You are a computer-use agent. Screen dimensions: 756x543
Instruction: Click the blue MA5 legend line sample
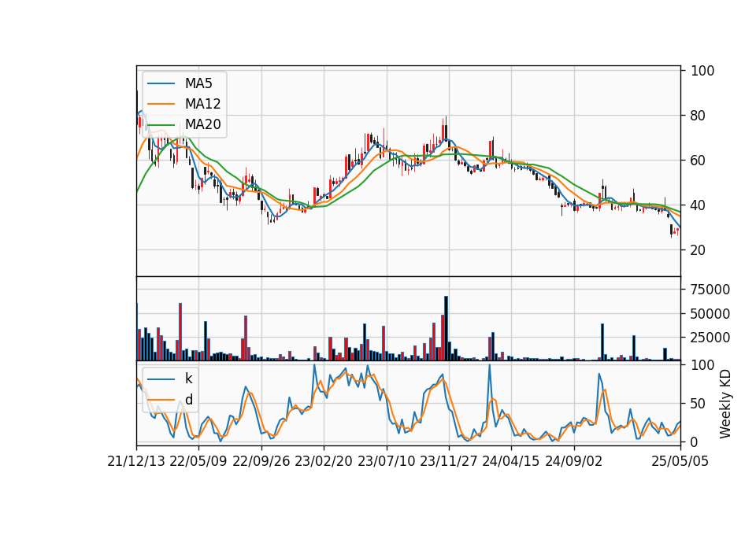[161, 83]
